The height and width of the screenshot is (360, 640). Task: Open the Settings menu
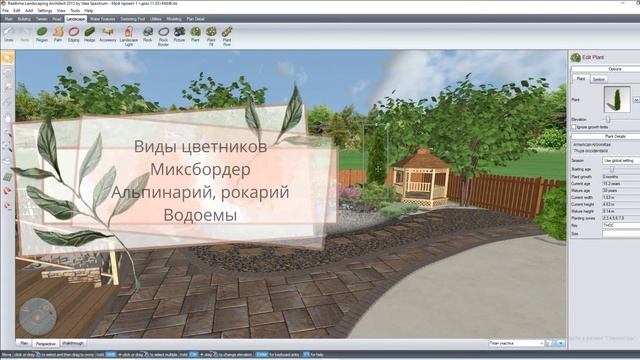point(45,11)
